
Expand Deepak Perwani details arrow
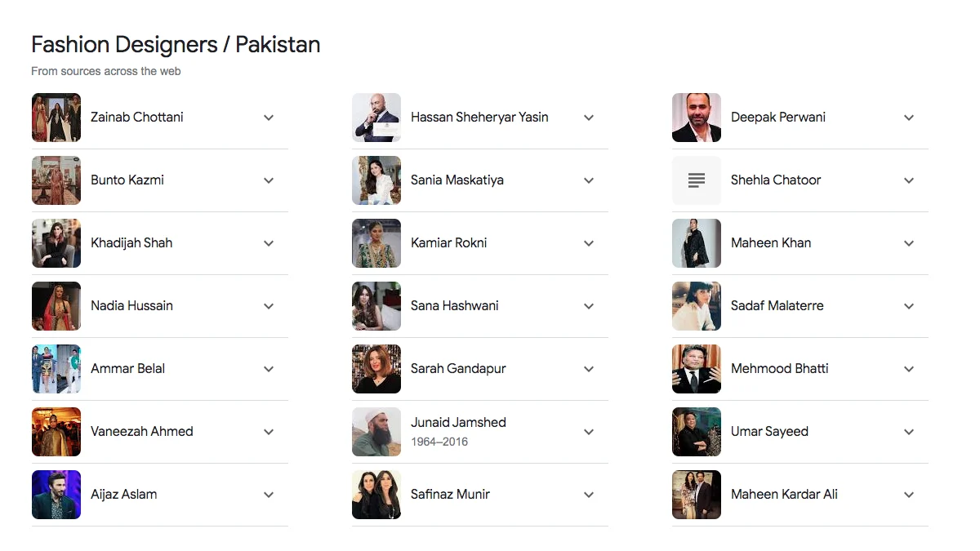[909, 118]
